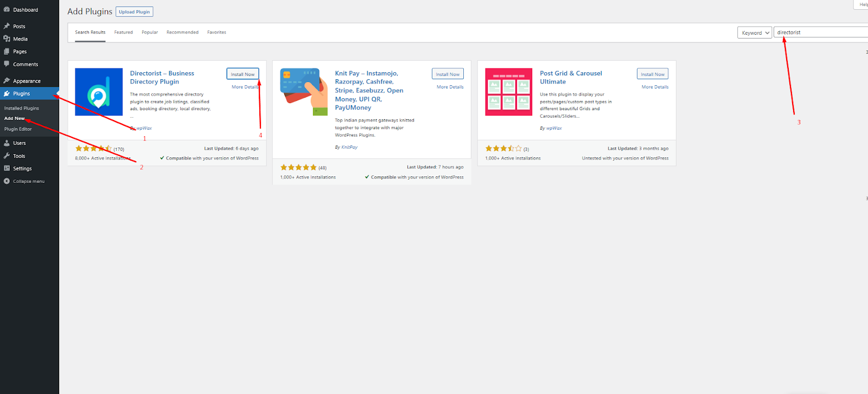Image resolution: width=868 pixels, height=394 pixels.
Task: Click the Posts pushpin icon
Action: point(7,26)
